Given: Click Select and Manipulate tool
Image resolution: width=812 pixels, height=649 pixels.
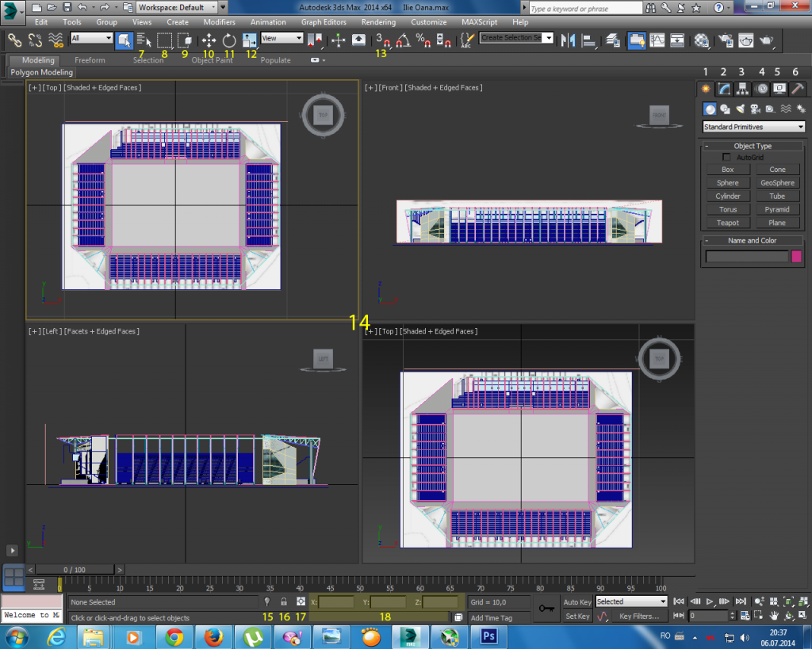Looking at the screenshot, I should tap(338, 40).
